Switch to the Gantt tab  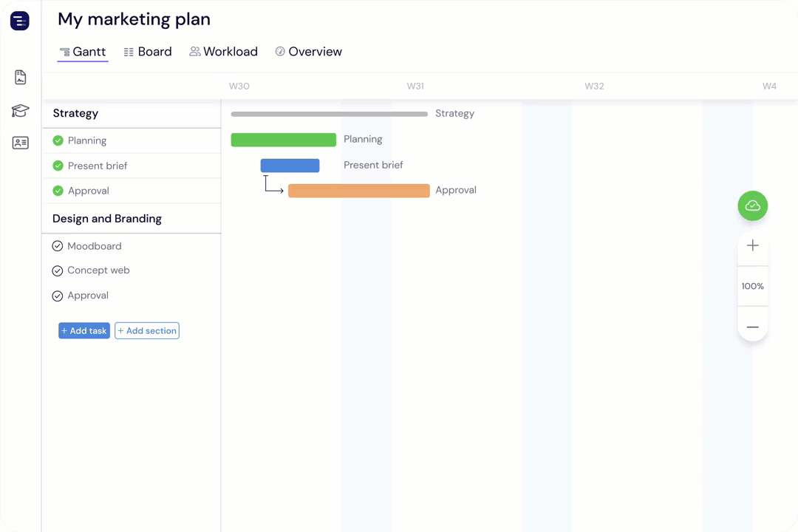point(83,52)
